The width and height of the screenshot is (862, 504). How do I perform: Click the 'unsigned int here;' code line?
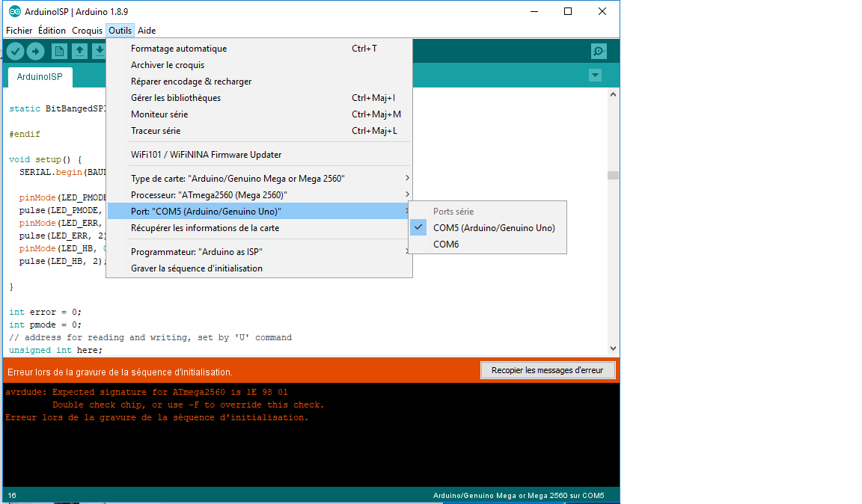55,350
